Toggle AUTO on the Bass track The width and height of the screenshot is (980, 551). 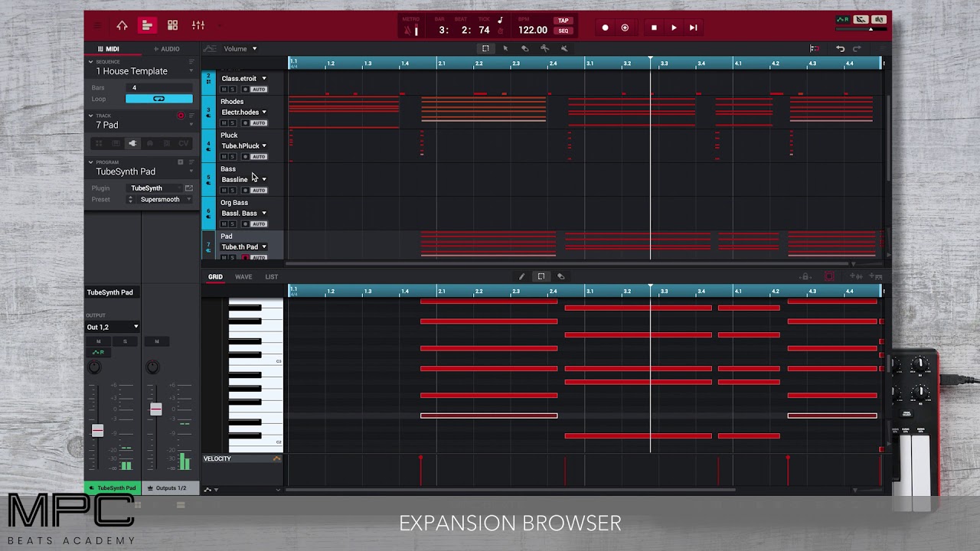(x=259, y=191)
